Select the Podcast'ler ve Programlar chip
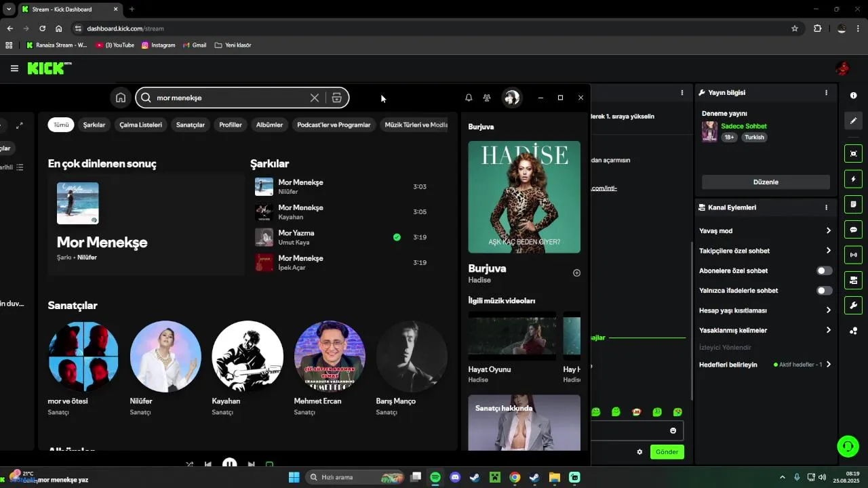Image resolution: width=868 pixels, height=488 pixels. tap(334, 125)
